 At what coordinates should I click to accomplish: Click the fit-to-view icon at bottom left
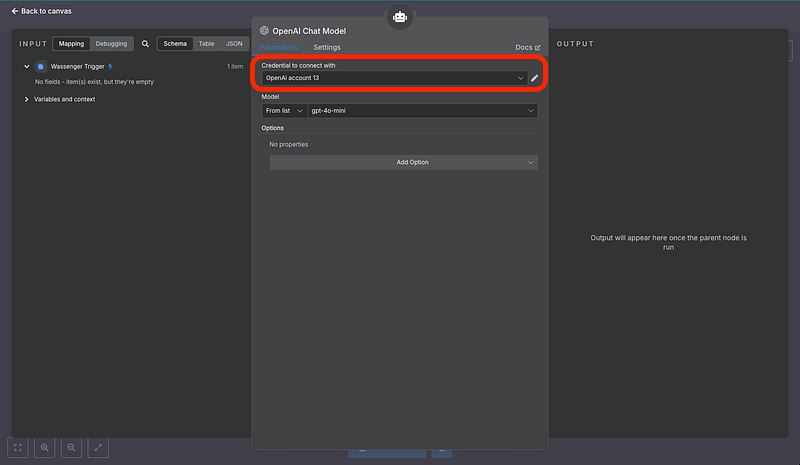click(18, 448)
